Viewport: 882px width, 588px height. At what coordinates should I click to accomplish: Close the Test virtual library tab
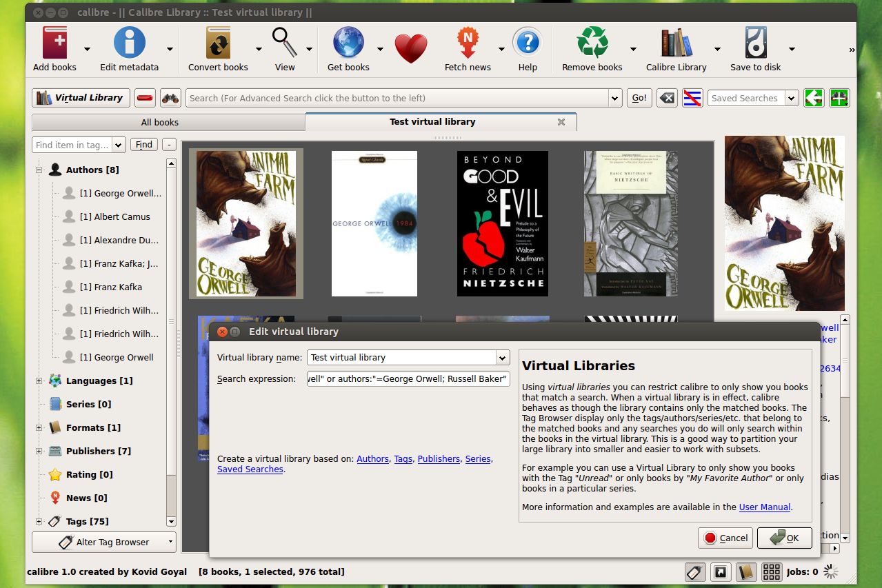561,122
